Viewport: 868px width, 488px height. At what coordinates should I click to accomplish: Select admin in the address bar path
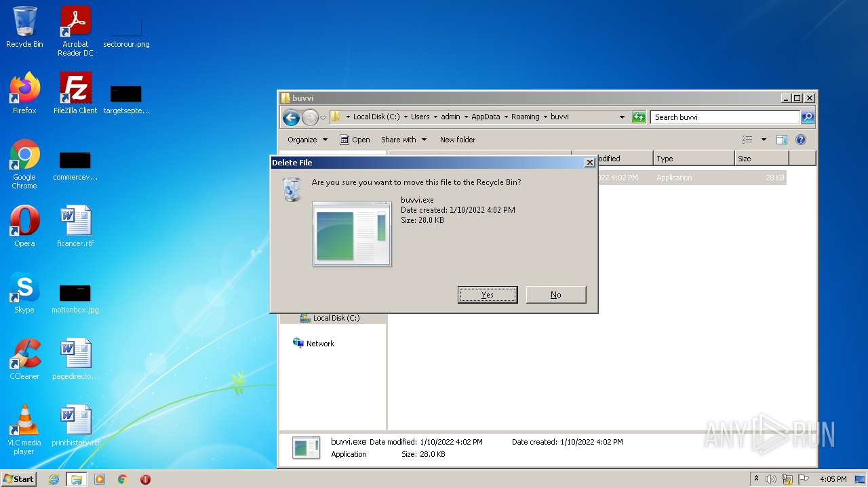[x=451, y=117]
